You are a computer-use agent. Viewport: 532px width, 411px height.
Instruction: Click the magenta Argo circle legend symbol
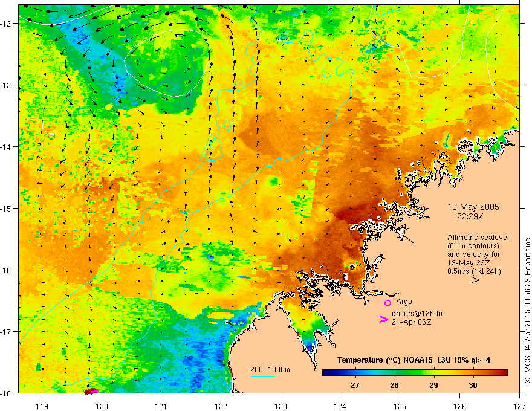coord(388,303)
